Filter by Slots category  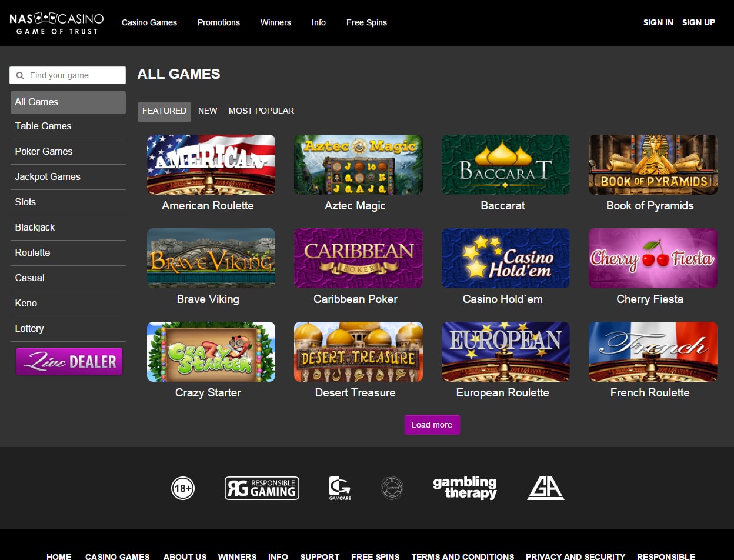68,202
